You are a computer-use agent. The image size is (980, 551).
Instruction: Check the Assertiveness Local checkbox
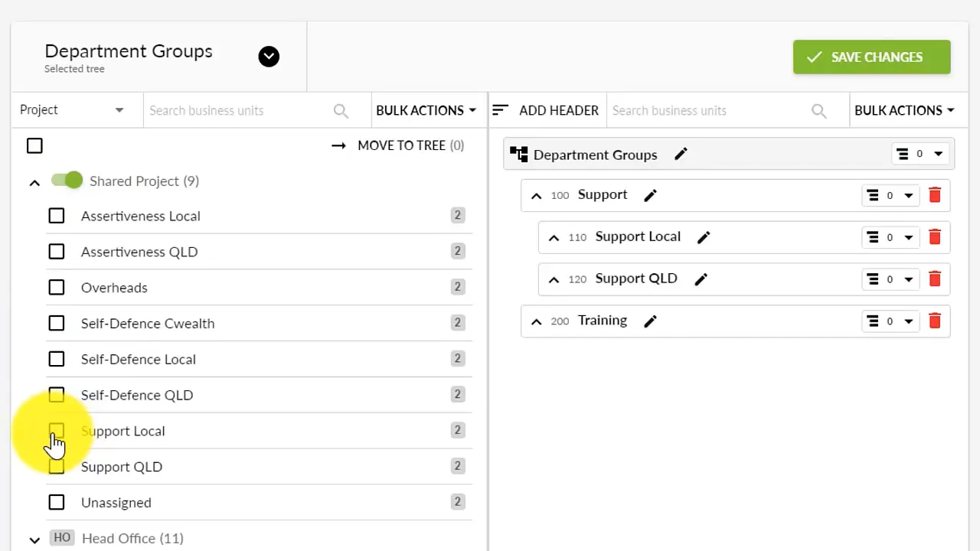[57, 216]
